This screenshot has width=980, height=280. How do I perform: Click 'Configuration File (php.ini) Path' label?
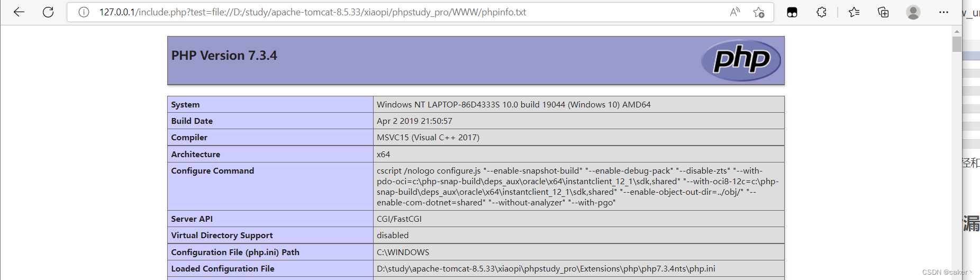(x=235, y=252)
